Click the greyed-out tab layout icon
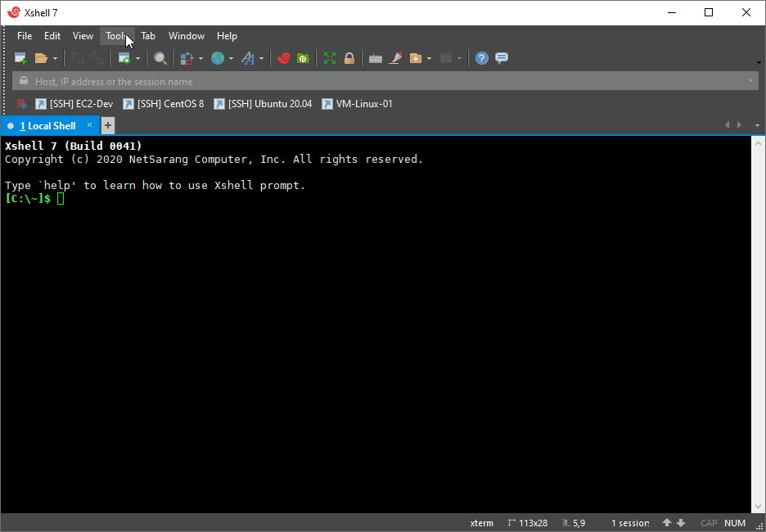 (x=445, y=59)
